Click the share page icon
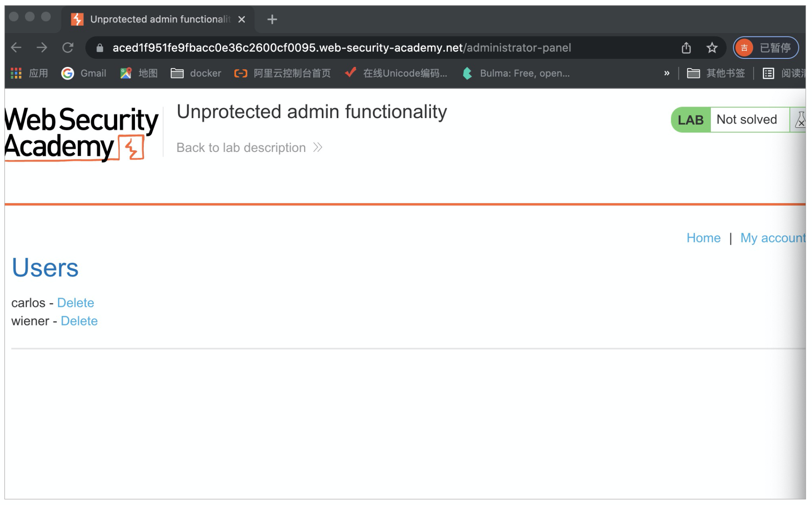The height and width of the screenshot is (505, 812). pyautogui.click(x=686, y=48)
